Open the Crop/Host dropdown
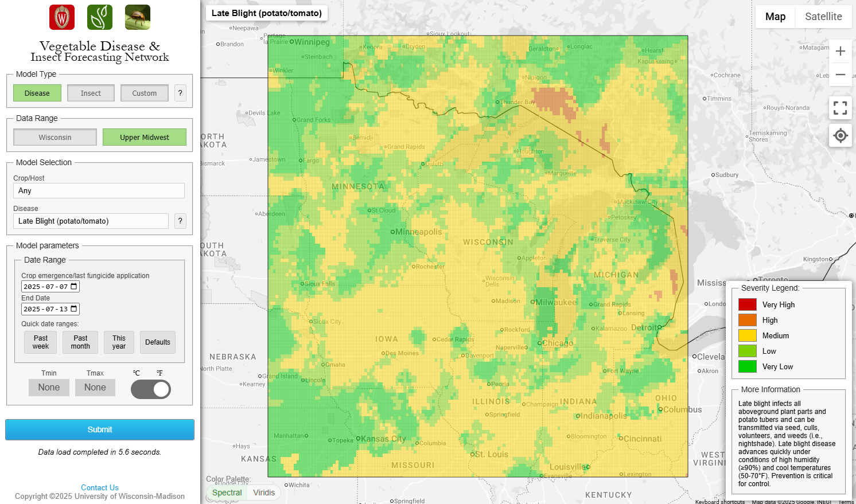 coord(99,190)
